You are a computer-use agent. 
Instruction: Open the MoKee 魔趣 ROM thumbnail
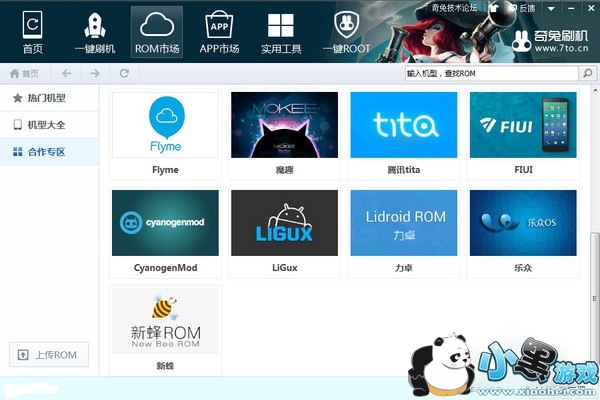tap(284, 125)
